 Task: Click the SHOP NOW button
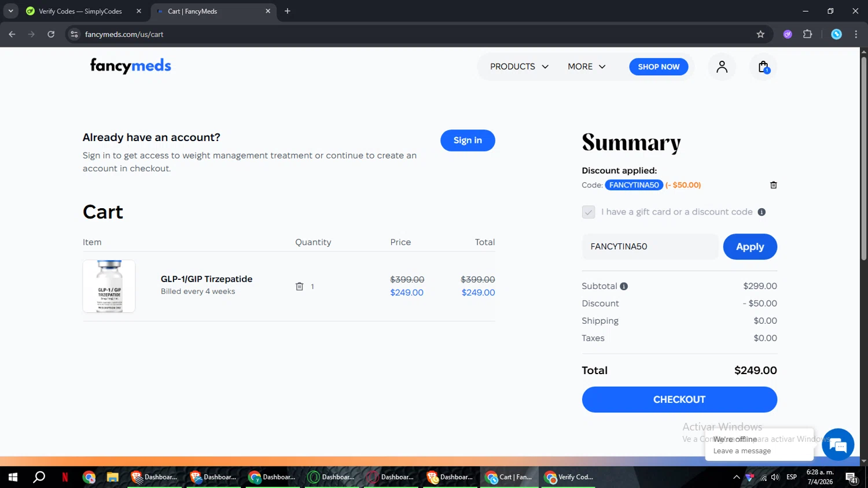[x=659, y=67]
